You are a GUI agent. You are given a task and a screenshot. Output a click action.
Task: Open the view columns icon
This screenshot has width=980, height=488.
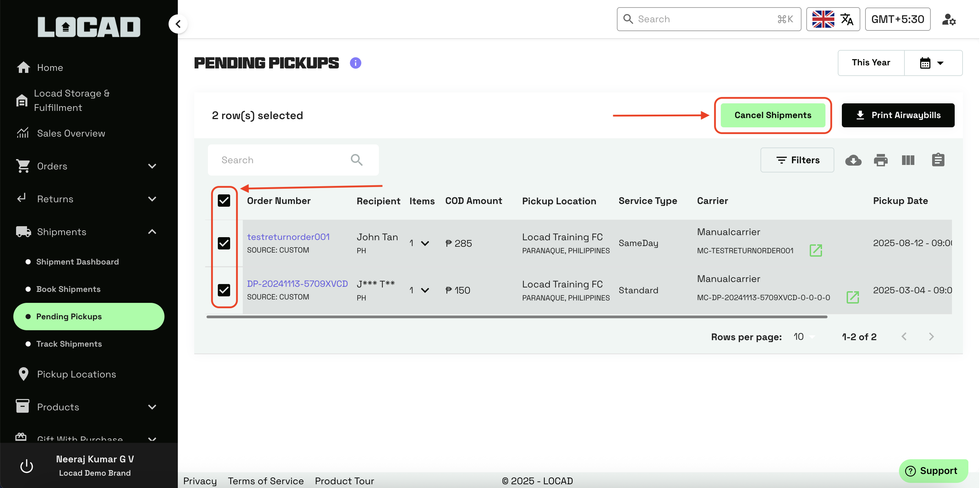pos(908,160)
